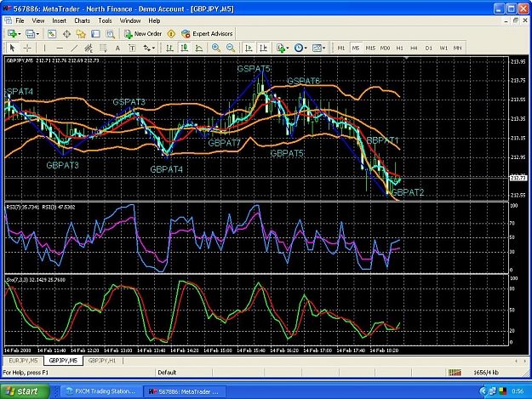
Task: Toggle the Expert Advisors button
Action: 207,34
